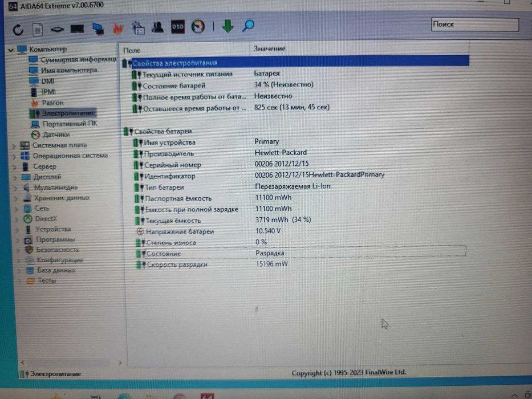Select the Свойства электропитания header row
This screenshot has height=399, width=532.
coord(295,62)
